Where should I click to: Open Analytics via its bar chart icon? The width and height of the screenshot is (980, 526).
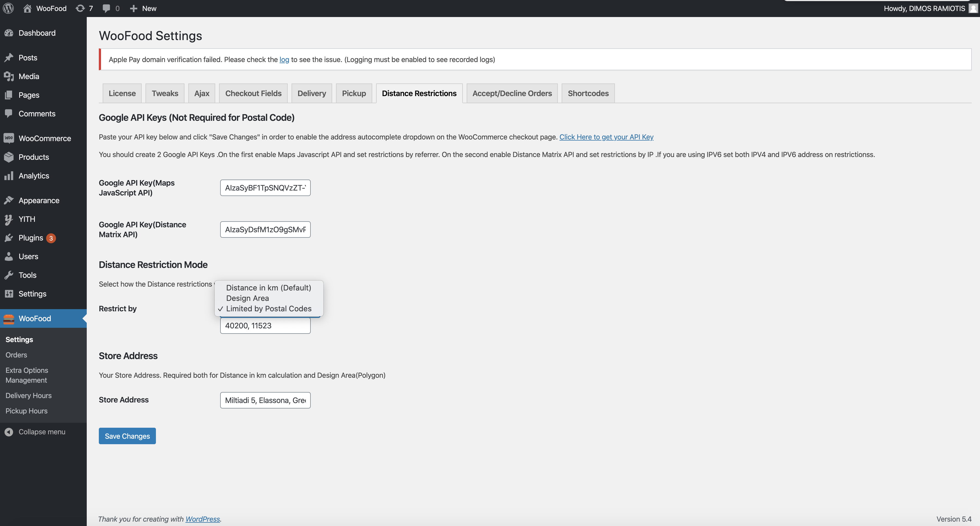pyautogui.click(x=9, y=176)
